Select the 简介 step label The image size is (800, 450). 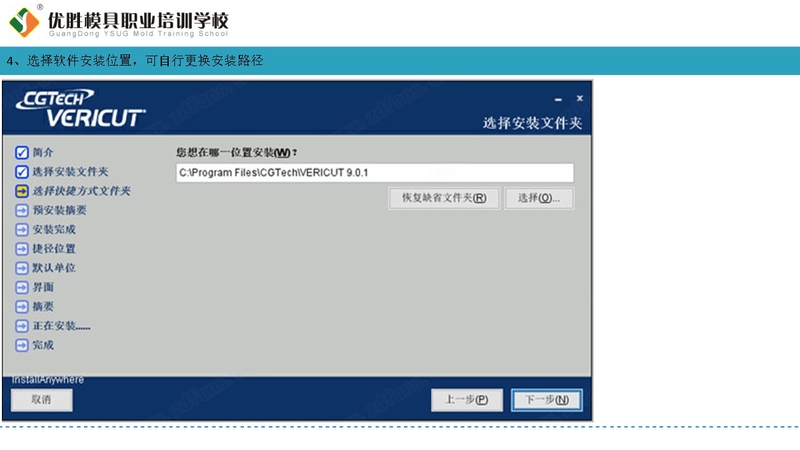(43, 153)
